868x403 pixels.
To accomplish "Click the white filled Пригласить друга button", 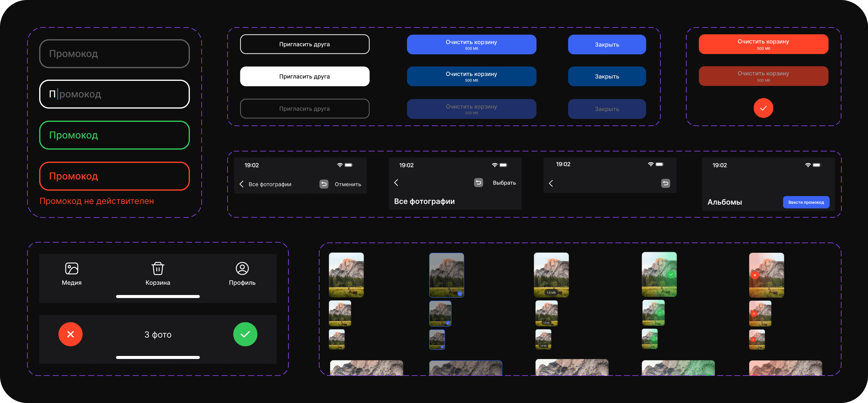I will 305,77.
